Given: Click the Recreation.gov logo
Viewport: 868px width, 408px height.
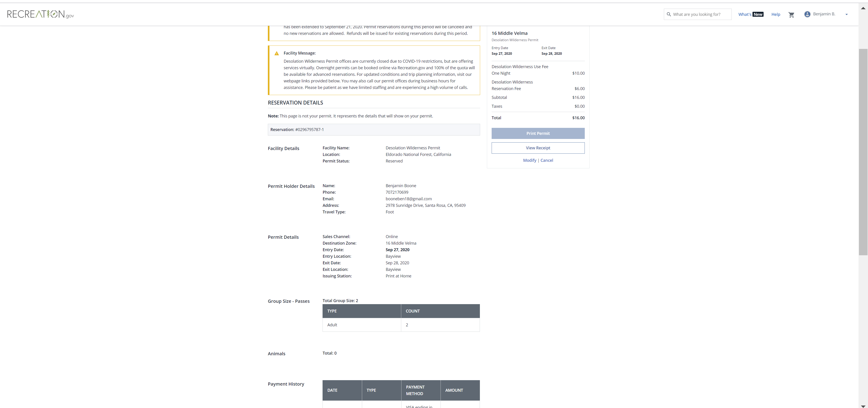Looking at the screenshot, I should pos(40,14).
